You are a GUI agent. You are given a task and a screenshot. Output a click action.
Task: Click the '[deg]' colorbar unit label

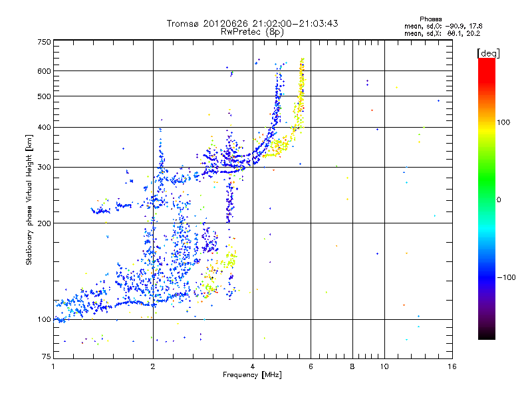[x=488, y=53]
